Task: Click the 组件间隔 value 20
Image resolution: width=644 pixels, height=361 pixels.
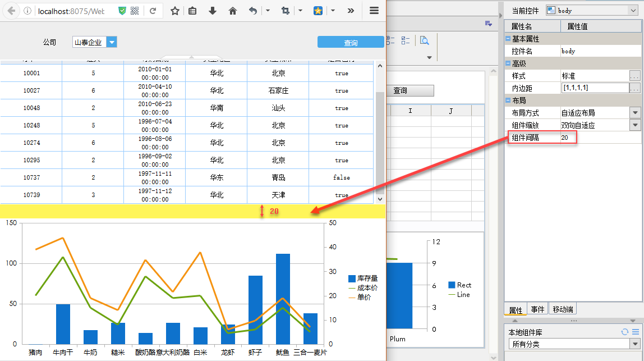Action: 565,138
